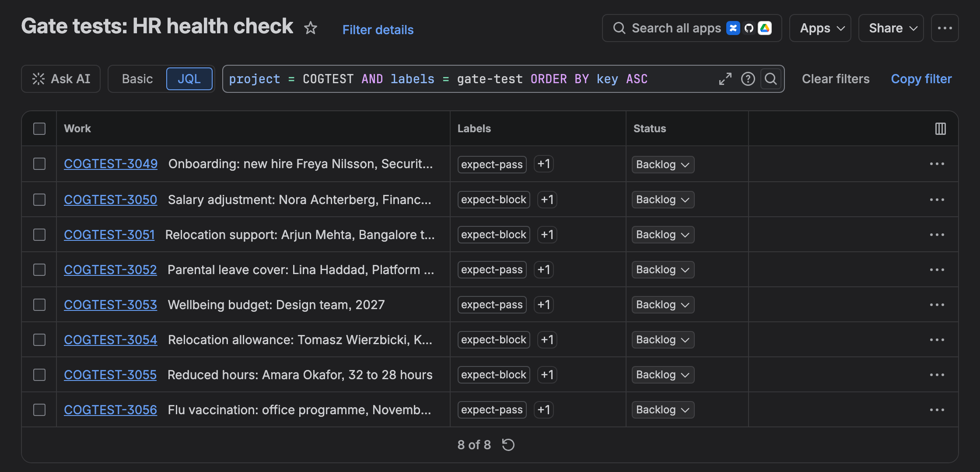This screenshot has width=980, height=472.
Task: Star the Gate tests filter
Action: (311, 28)
